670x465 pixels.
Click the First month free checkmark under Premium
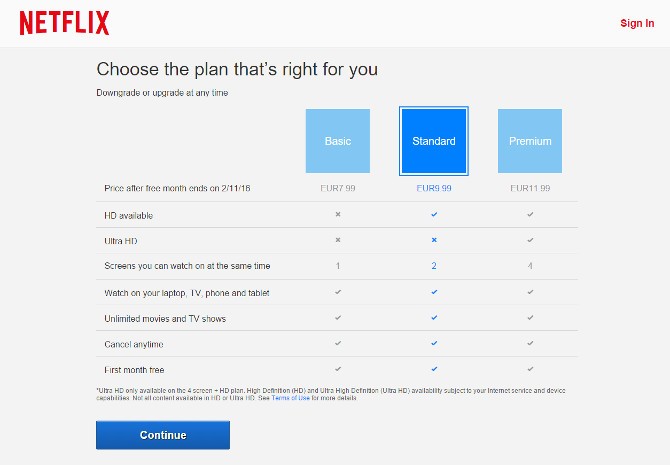(x=530, y=370)
